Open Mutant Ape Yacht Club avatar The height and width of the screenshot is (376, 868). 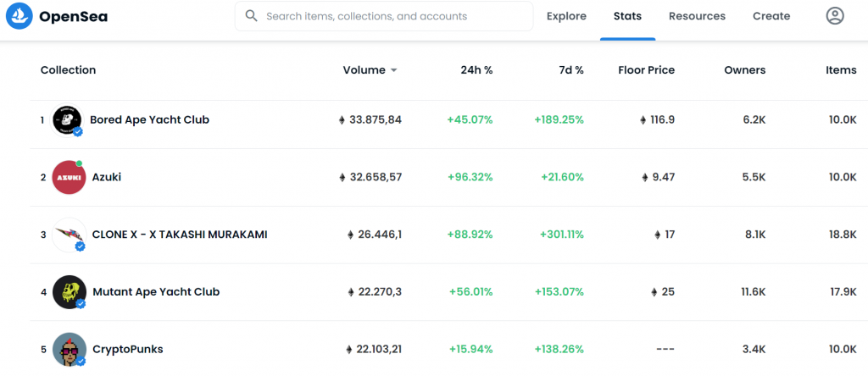(70, 292)
